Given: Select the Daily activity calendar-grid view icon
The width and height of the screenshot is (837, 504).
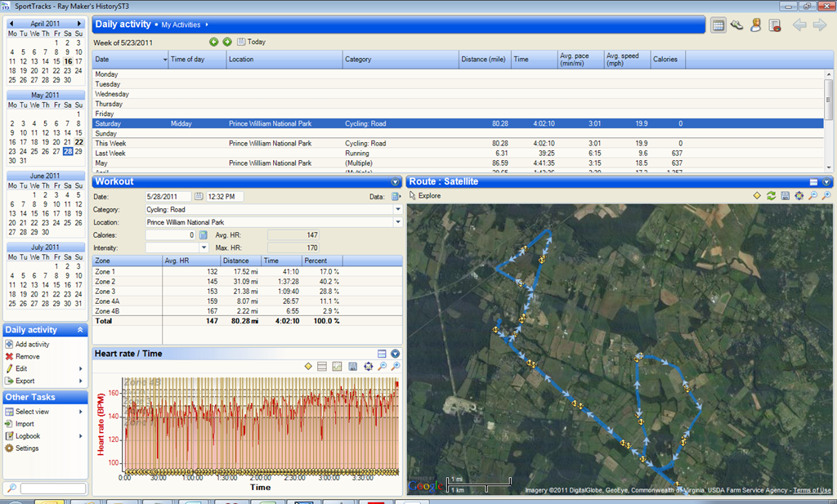Looking at the screenshot, I should 718,25.
